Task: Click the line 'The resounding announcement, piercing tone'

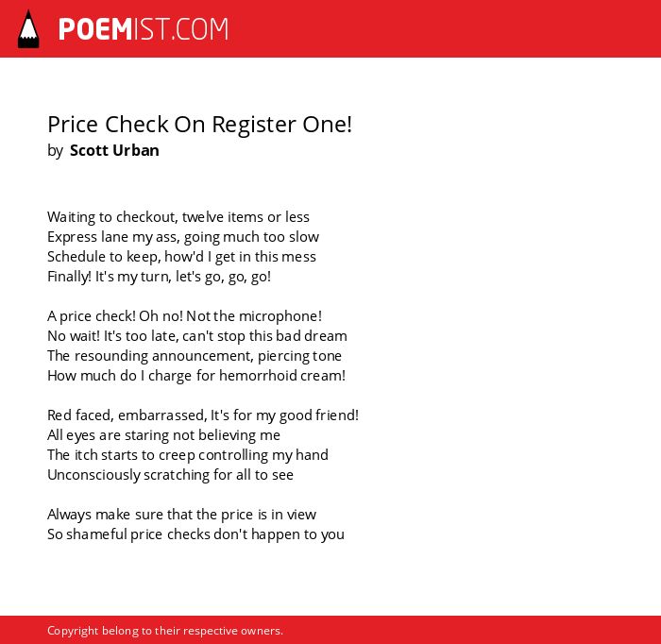Action: (195, 356)
